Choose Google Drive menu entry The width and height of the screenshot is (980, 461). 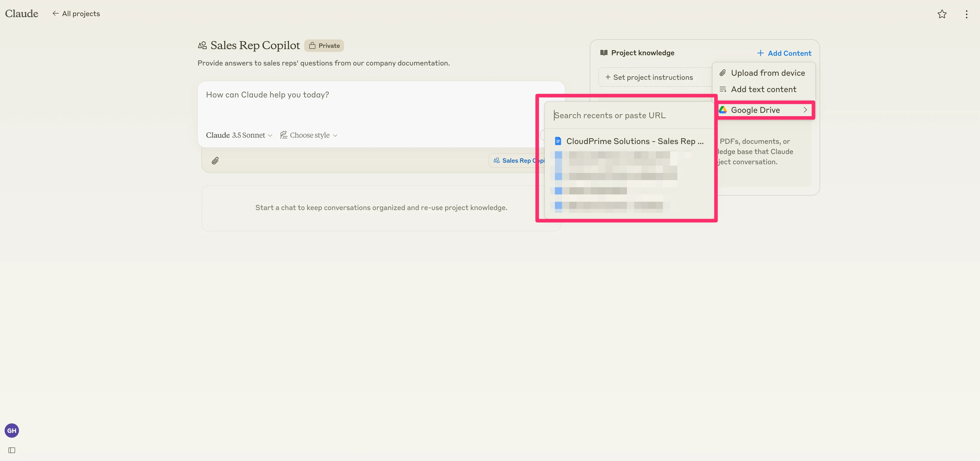coord(755,110)
